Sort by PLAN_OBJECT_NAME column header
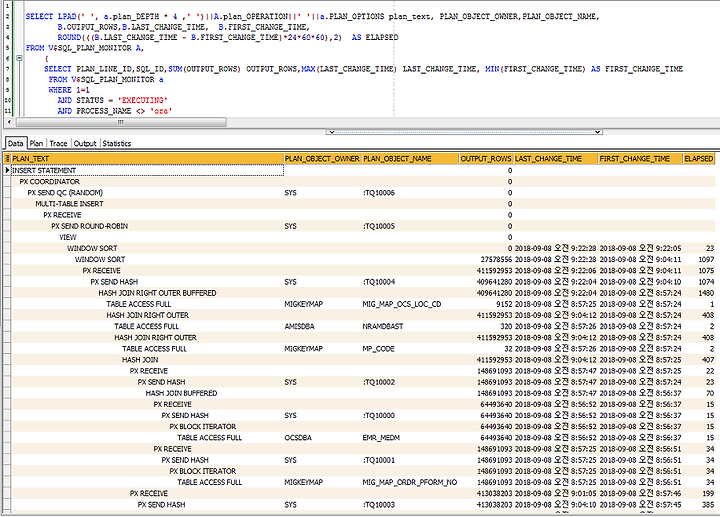 pos(411,158)
